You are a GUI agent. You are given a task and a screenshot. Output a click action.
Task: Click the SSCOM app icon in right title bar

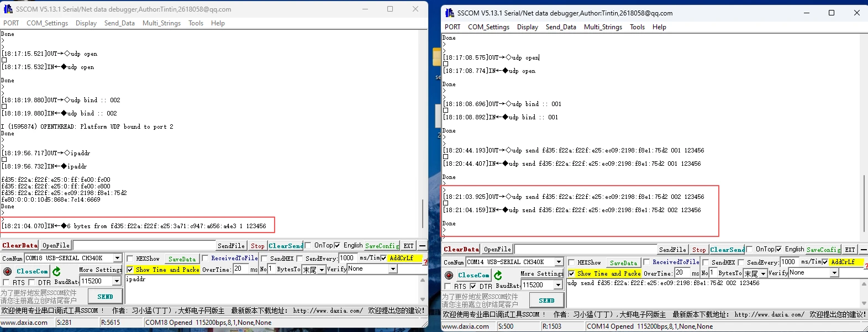pyautogui.click(x=449, y=13)
